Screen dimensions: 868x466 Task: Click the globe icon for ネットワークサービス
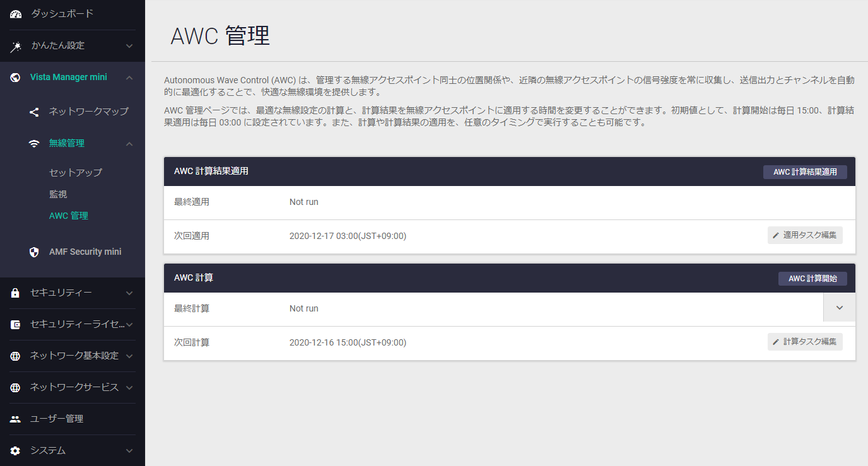tap(16, 388)
